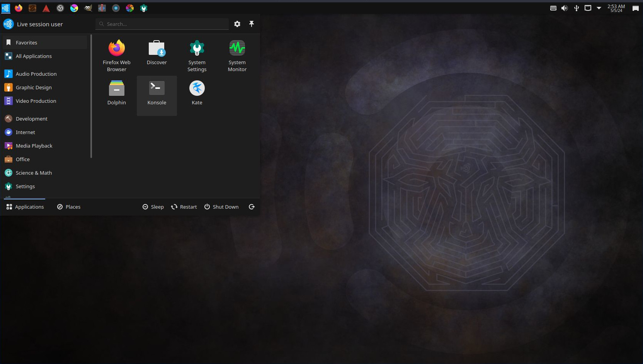
Task: Toggle the Ubuntu Studio application launcher button
Action: (x=5, y=8)
